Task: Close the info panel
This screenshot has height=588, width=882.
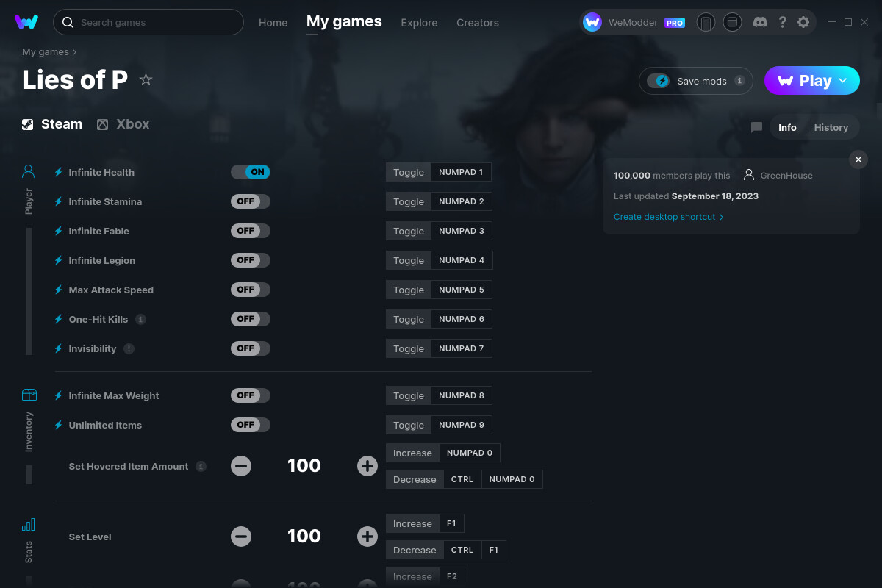Action: point(858,159)
